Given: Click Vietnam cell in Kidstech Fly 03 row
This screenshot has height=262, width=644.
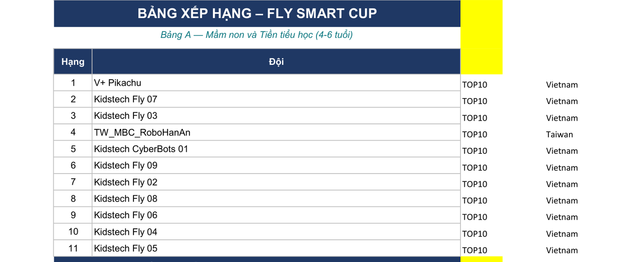Looking at the screenshot, I should 562,118.
